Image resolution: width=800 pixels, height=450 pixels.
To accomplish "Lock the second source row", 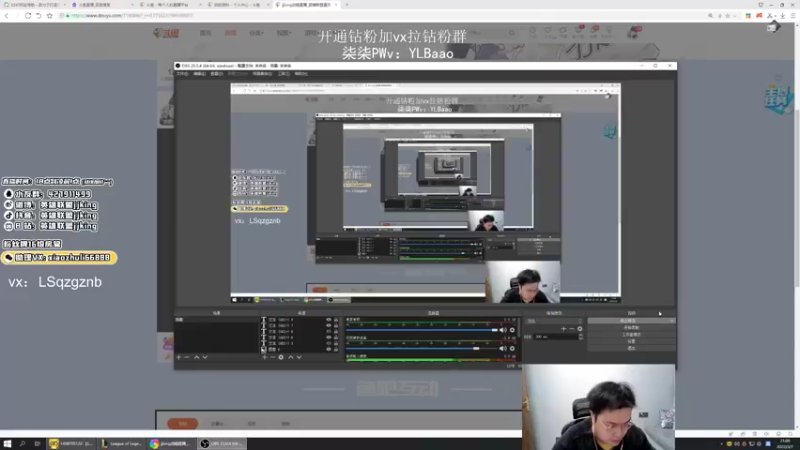I will [336, 326].
